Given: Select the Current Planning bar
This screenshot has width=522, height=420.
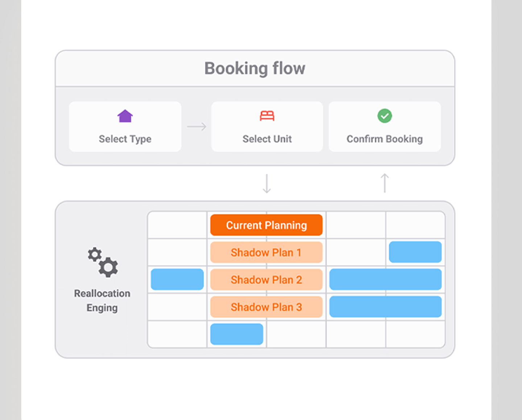Looking at the screenshot, I should [266, 225].
